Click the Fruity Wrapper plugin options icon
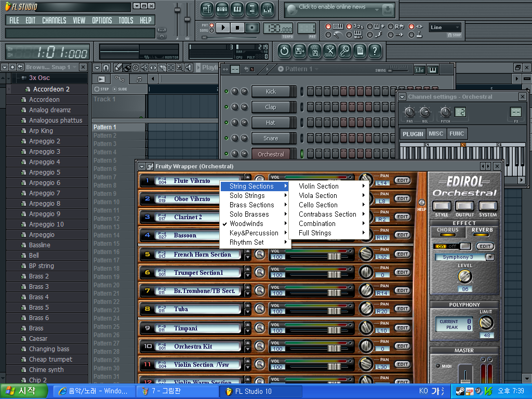This screenshot has height=399, width=532. [x=150, y=166]
